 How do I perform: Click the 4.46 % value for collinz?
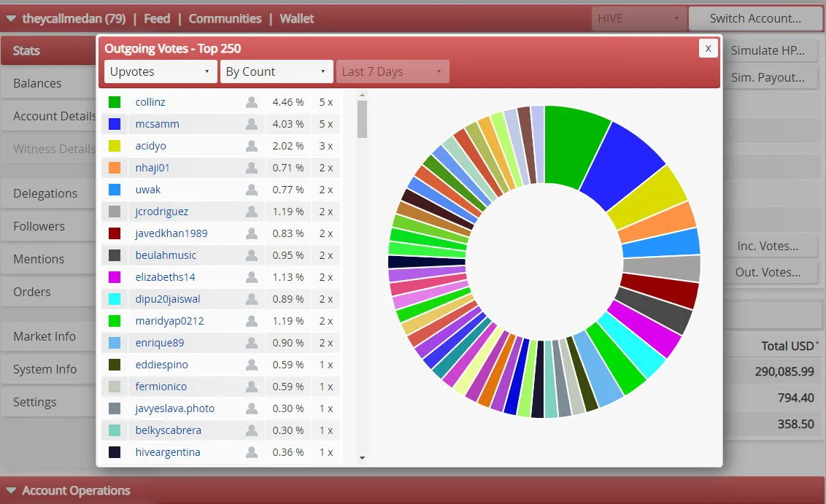pos(288,102)
